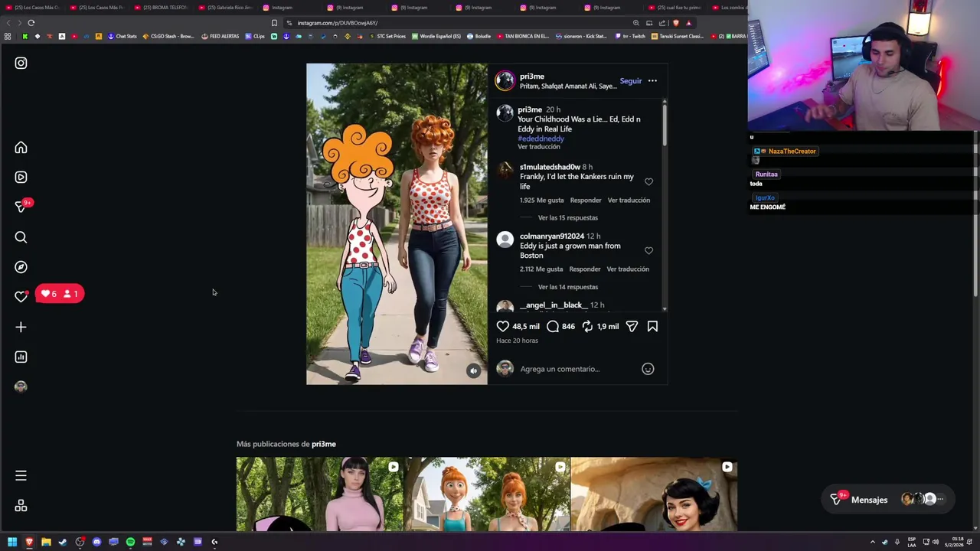Save post with bookmark icon
The height and width of the screenshot is (551, 980).
point(652,327)
